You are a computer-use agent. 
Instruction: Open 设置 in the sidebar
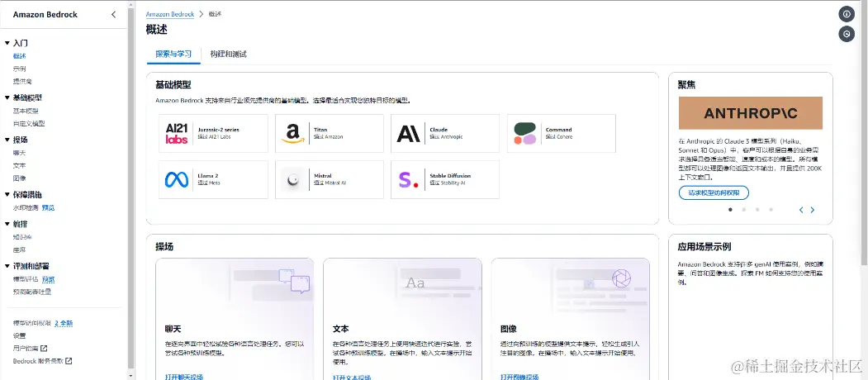tap(19, 335)
